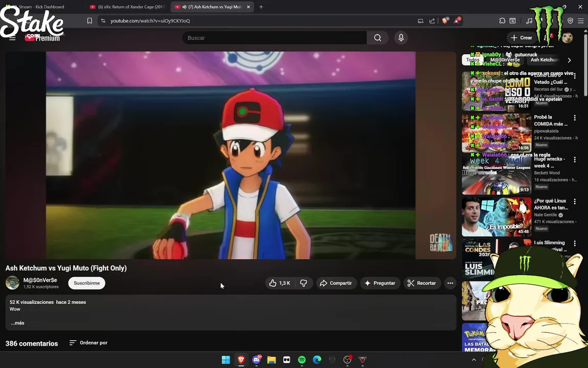
Task: Open the Windows Start menu
Action: point(226,360)
